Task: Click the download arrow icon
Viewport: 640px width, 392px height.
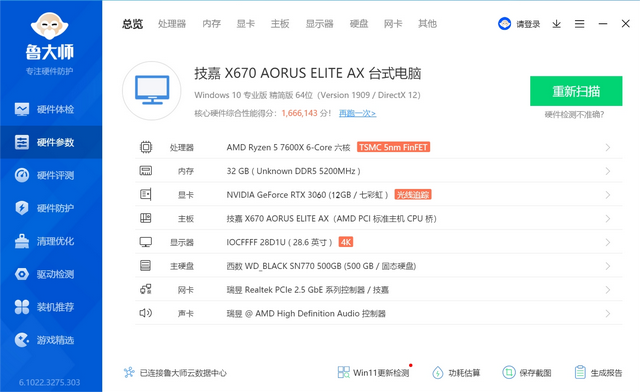Action: (x=556, y=24)
